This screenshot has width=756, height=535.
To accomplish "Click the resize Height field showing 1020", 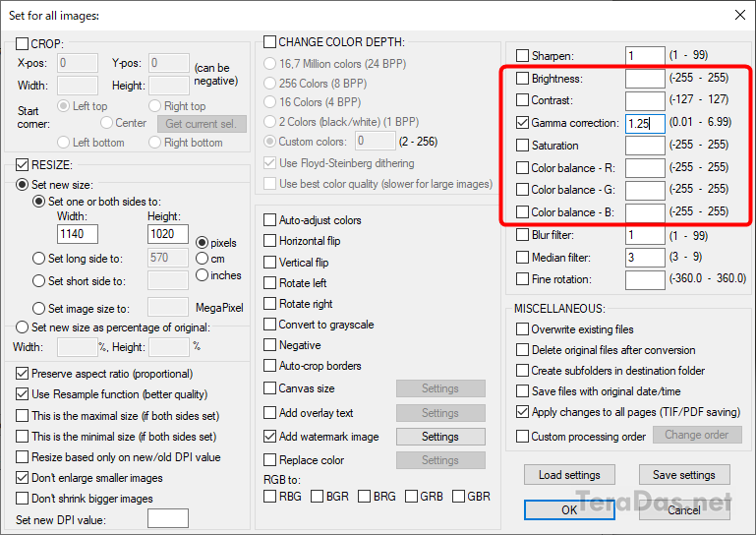I will click(168, 234).
